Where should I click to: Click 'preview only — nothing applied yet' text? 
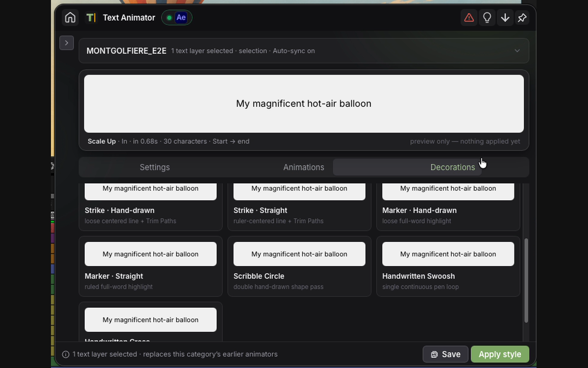click(465, 141)
